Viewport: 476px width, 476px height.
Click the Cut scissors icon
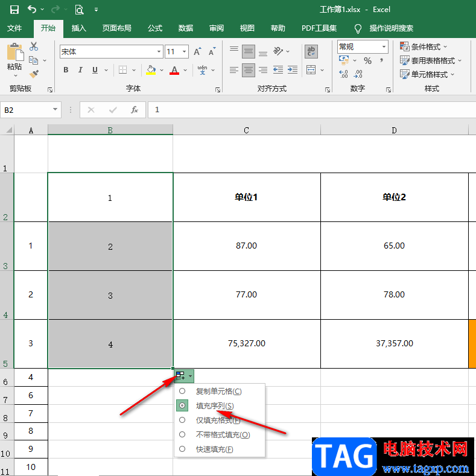tap(34, 46)
